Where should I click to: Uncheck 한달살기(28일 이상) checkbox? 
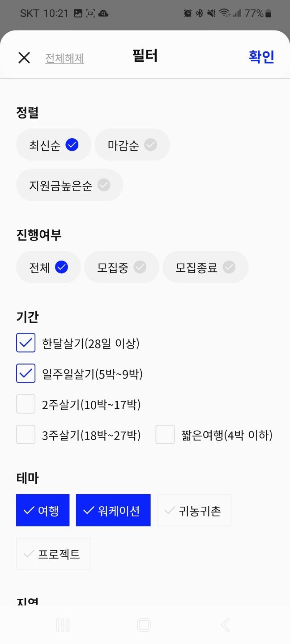(26, 343)
